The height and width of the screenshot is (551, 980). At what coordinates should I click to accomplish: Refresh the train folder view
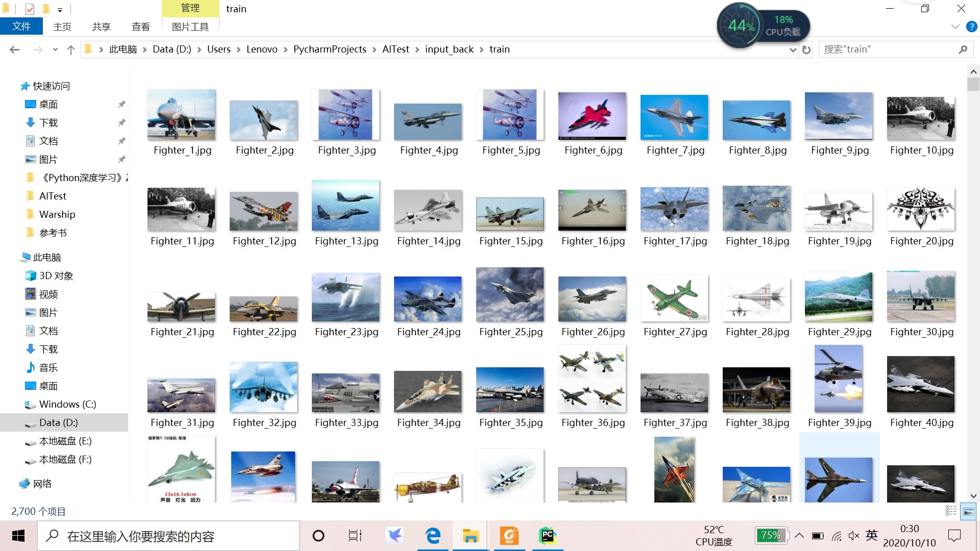coord(806,49)
